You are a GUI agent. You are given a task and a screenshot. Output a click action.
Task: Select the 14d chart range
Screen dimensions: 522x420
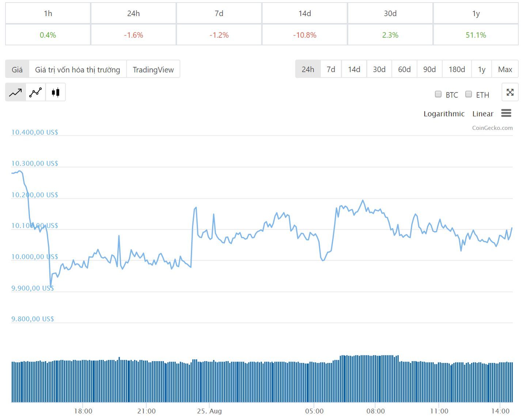pyautogui.click(x=354, y=69)
